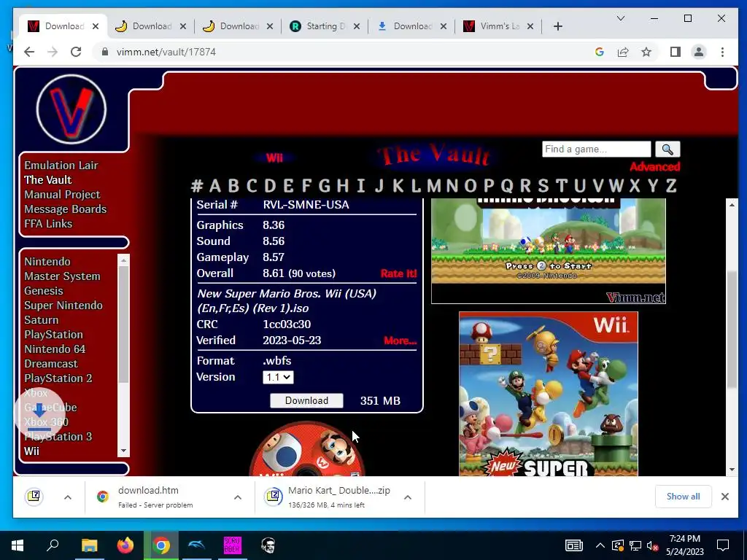The image size is (747, 560).
Task: Open the tab search chevron
Action: pos(620,18)
